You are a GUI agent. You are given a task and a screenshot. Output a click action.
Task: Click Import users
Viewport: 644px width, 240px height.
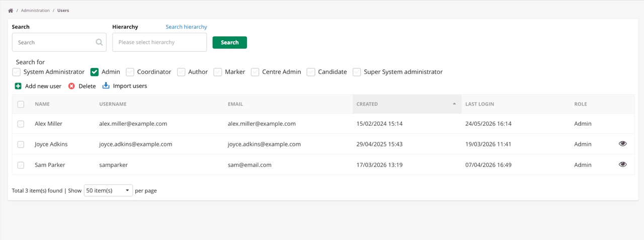130,86
